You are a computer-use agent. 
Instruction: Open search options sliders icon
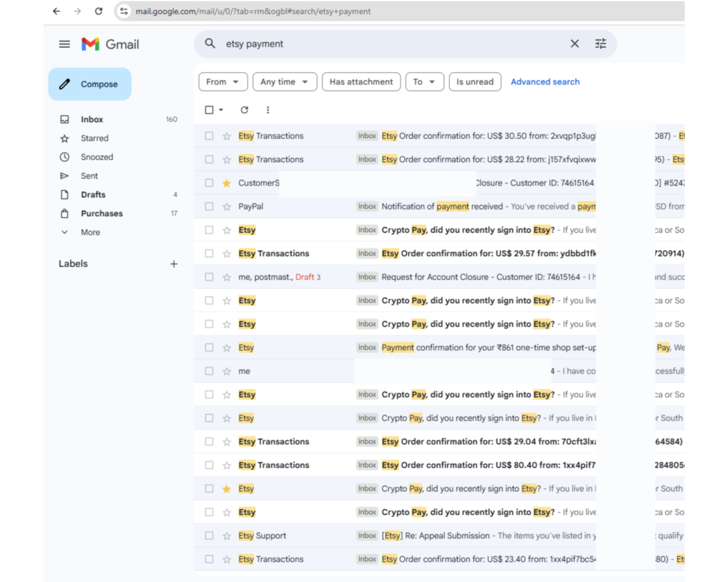coord(601,44)
